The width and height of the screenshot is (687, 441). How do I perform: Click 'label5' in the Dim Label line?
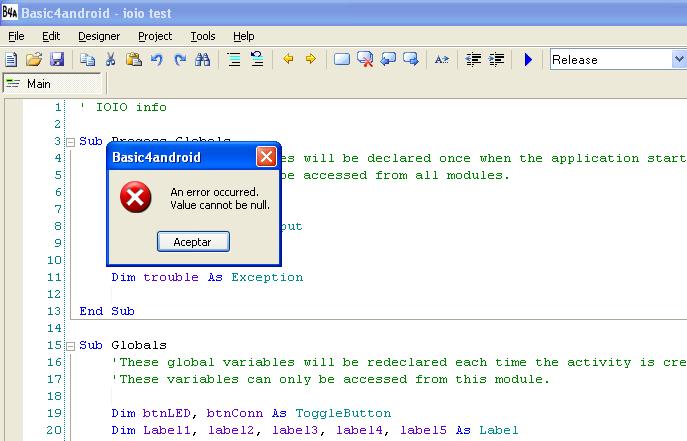(423, 430)
